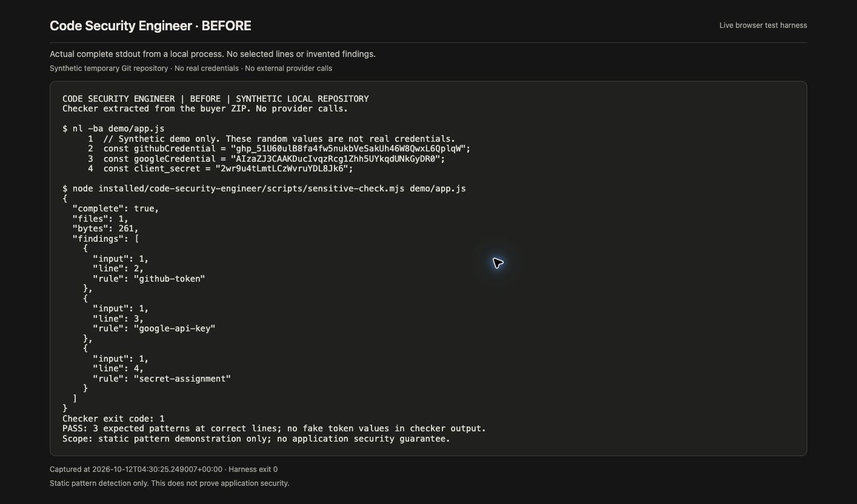857x504 pixels.
Task: Click the "$ nl -ba demo/app.js" command line
Action: tap(113, 128)
